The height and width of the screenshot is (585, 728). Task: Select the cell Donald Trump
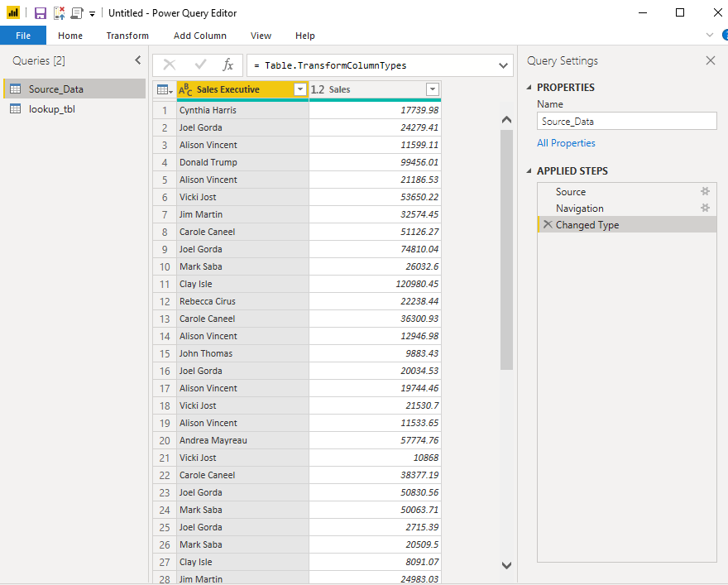242,162
